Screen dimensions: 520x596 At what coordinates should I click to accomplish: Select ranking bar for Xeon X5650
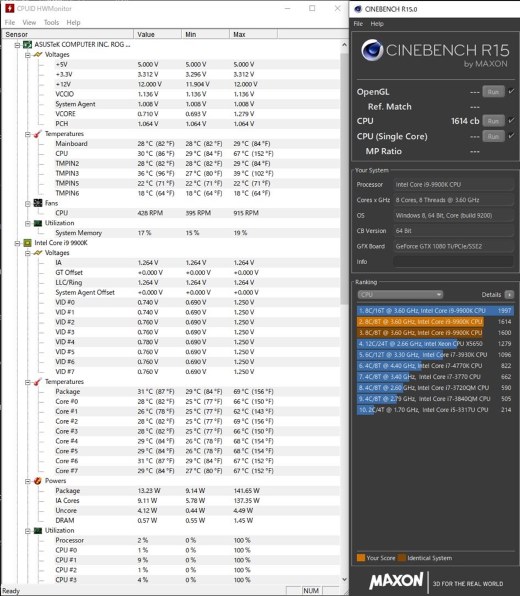coord(435,344)
